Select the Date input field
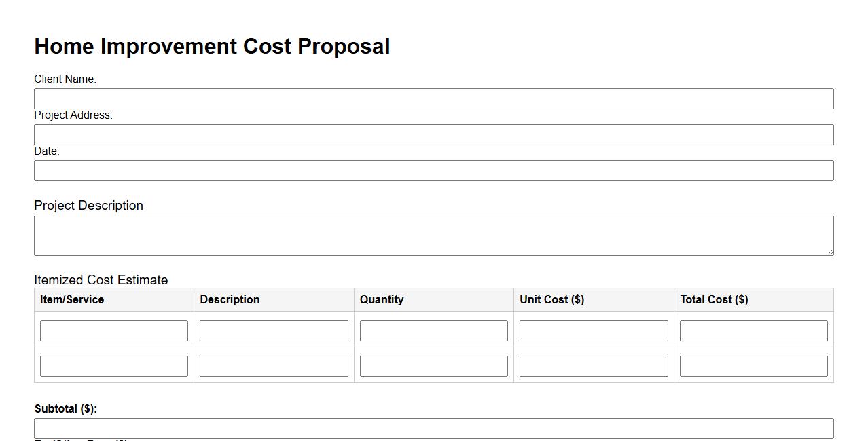This screenshot has width=868, height=441. (x=433, y=170)
